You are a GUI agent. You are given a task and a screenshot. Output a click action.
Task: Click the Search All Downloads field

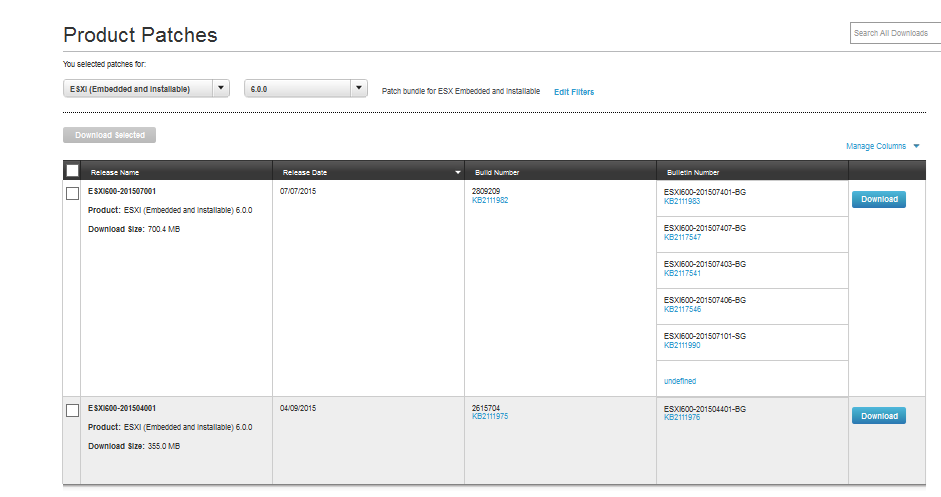(895, 33)
